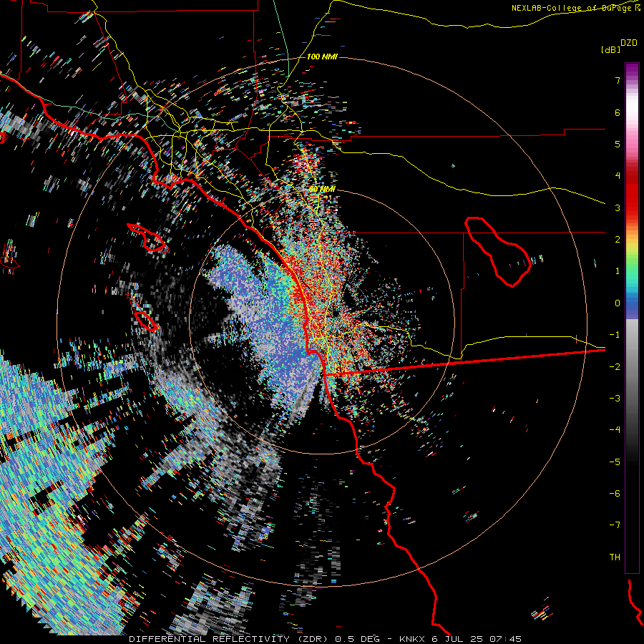Click the DZD legend title

pyautogui.click(x=629, y=43)
